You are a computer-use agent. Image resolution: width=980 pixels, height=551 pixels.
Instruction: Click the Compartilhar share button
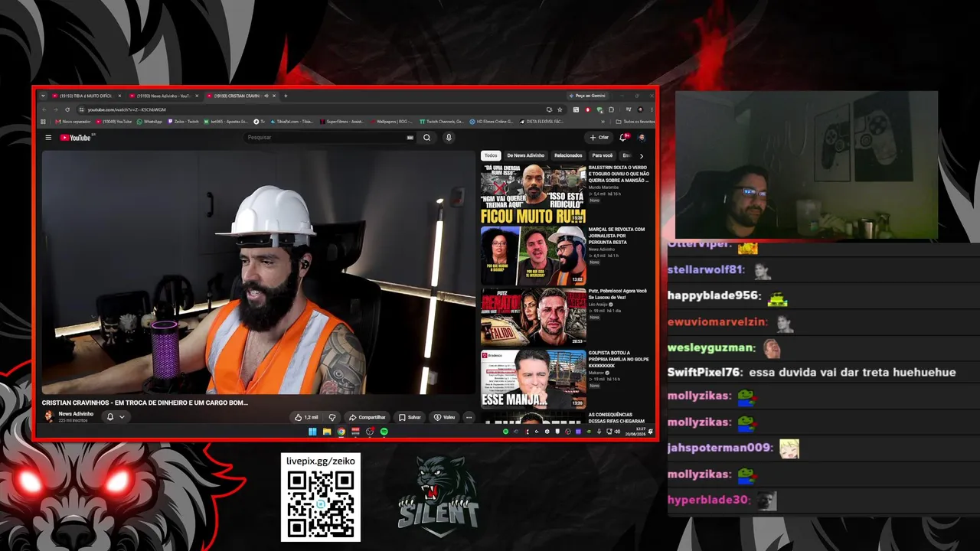[367, 417]
